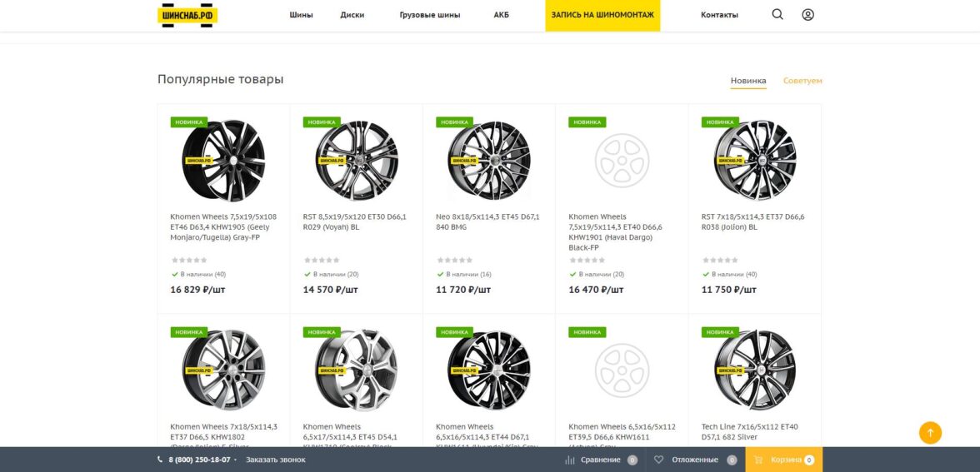Open Khomen Wheels 6,5x17 ET45 D54,1 wheel image
The image size is (980, 472).
pyautogui.click(x=357, y=370)
